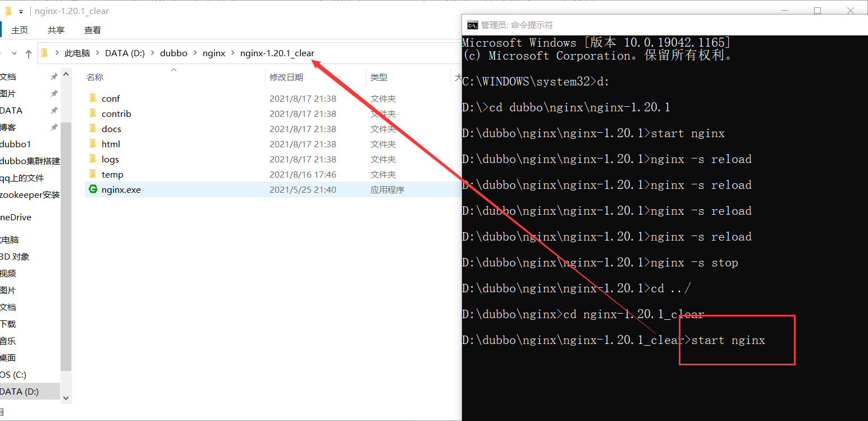868x421 pixels.
Task: Select 音乐 in navigation pane
Action: point(8,341)
